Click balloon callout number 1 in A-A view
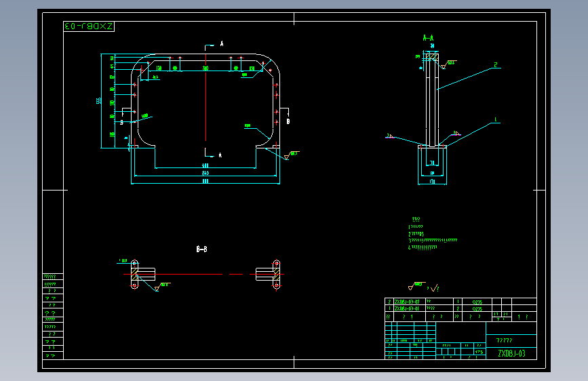The image size is (588, 381). [x=495, y=119]
